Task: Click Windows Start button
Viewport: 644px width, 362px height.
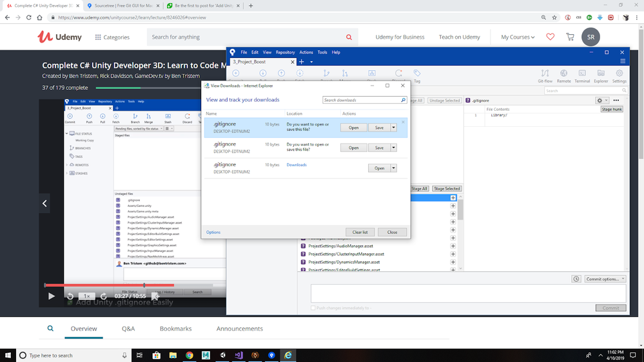Action: 8,355
